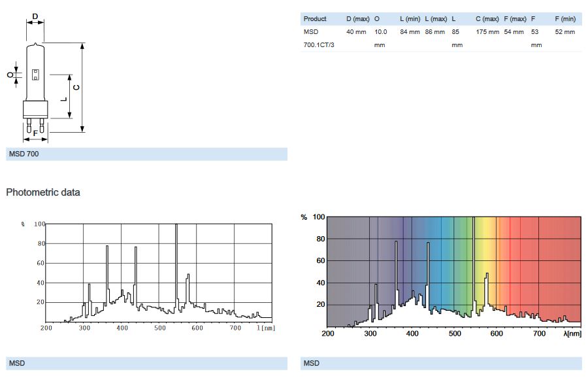This screenshot has height=384, width=588.
Task: Click the MSD 700 lamp dimension drawing
Action: click(x=46, y=78)
